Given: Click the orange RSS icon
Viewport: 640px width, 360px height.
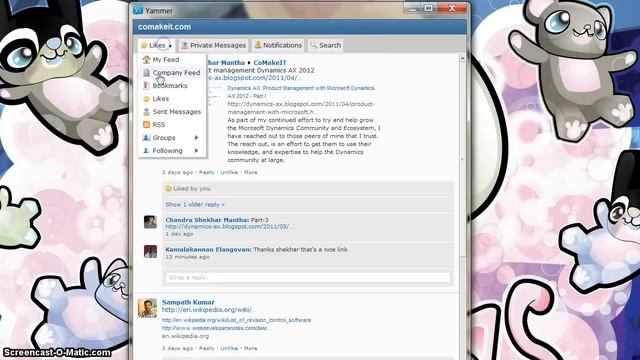Looking at the screenshot, I should (x=146, y=124).
